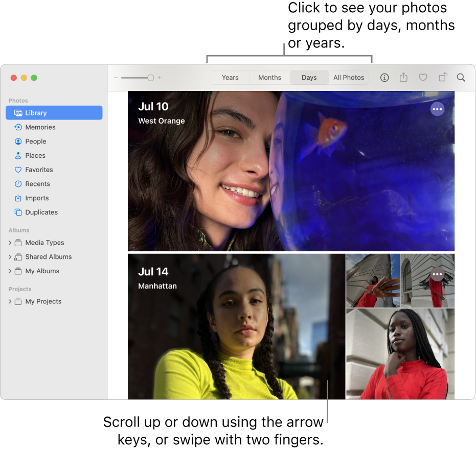Click the People icon in sidebar
Image resolution: width=476 pixels, height=451 pixels.
pos(18,141)
